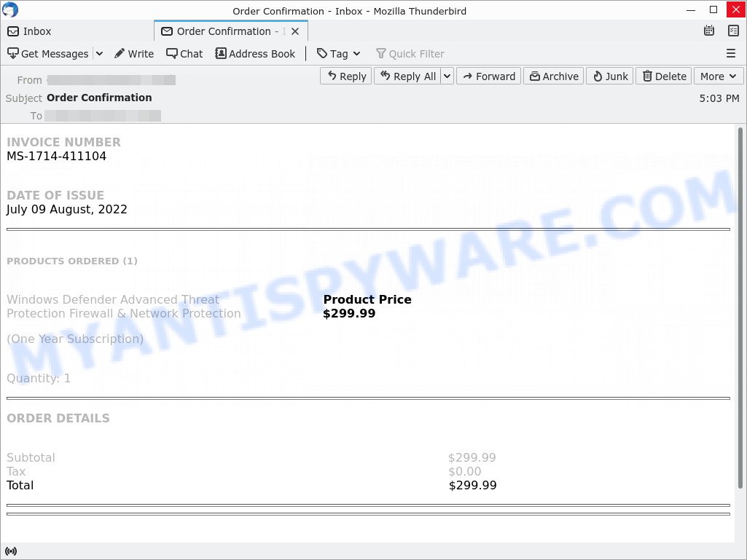The height and width of the screenshot is (560, 747).
Task: Open the tasks checklist icon
Action: coord(733,31)
